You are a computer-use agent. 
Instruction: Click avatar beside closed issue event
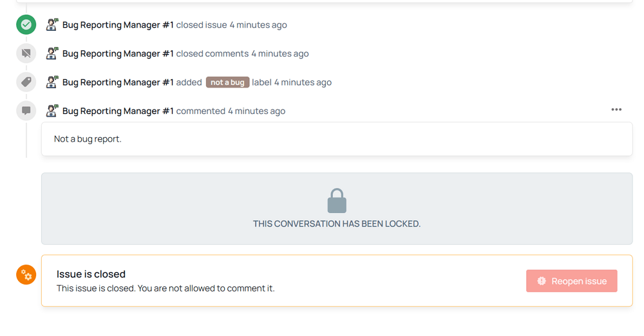[52, 24]
